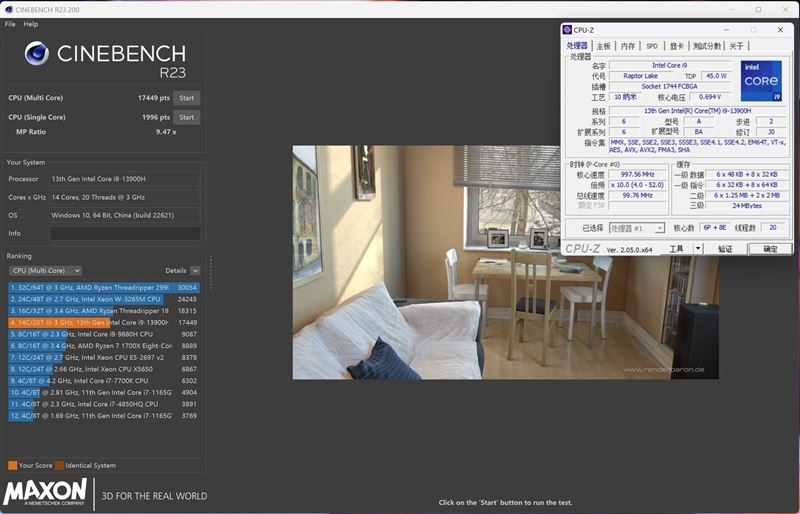Switch to the 关于 tab in CPU-Z
The height and width of the screenshot is (514, 800).
[x=736, y=46]
